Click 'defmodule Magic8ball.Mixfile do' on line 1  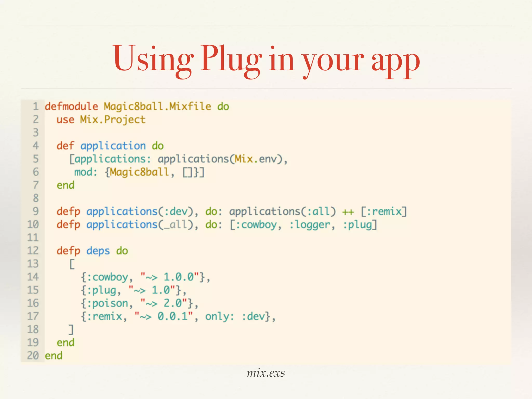(137, 107)
